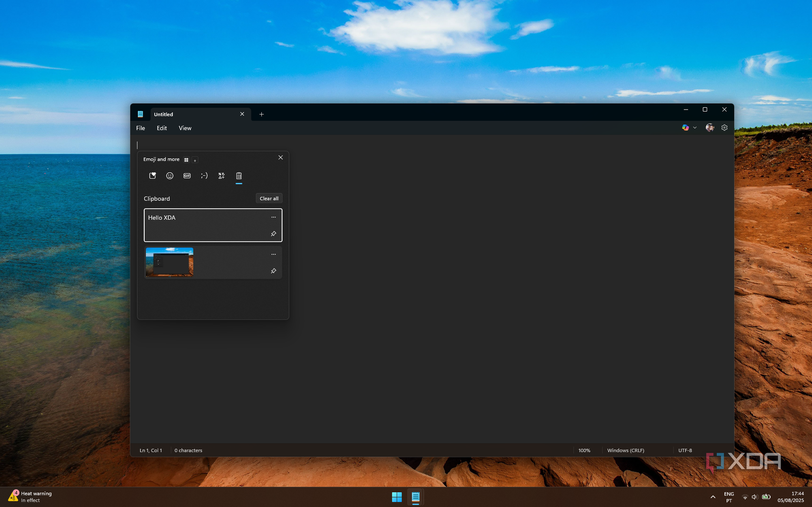Pin the screenshot clipboard entry
812x507 pixels.
click(274, 270)
